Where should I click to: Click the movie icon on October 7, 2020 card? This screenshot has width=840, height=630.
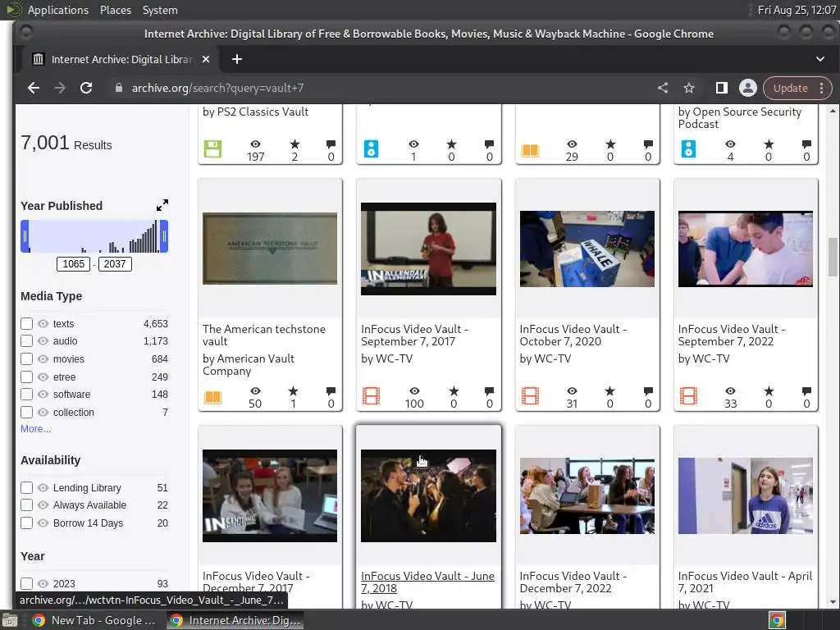coord(530,396)
